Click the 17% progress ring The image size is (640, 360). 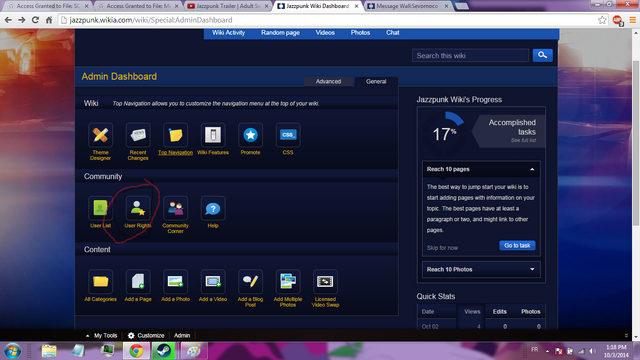coord(444,133)
